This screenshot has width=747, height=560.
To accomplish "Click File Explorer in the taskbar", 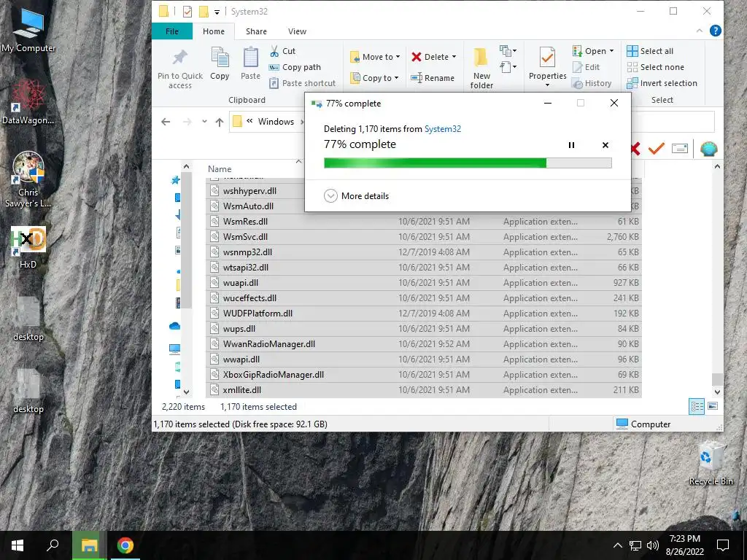I will click(89, 545).
